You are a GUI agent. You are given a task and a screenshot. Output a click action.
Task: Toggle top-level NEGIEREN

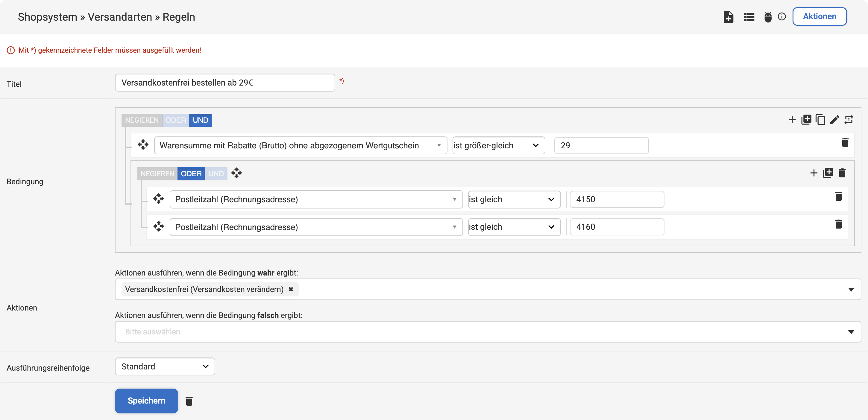pos(142,120)
